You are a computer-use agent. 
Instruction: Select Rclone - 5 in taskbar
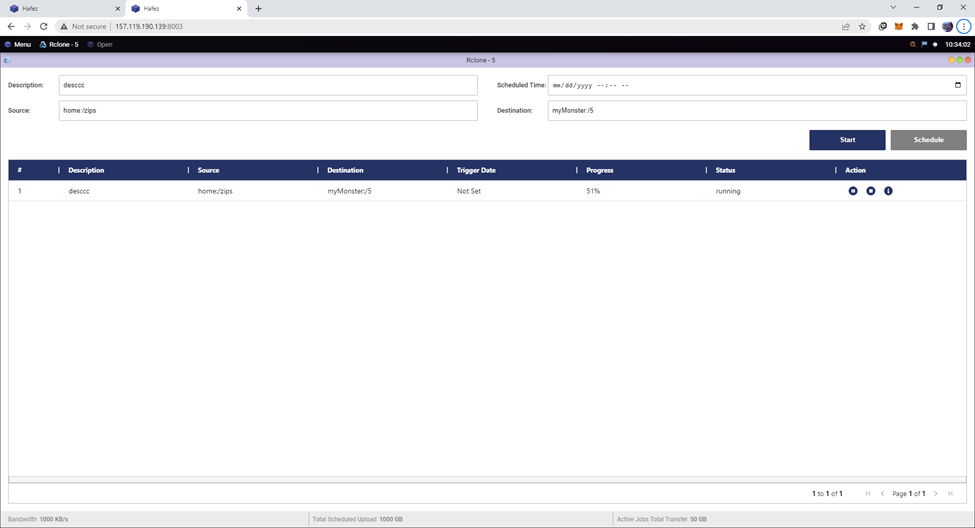(59, 44)
